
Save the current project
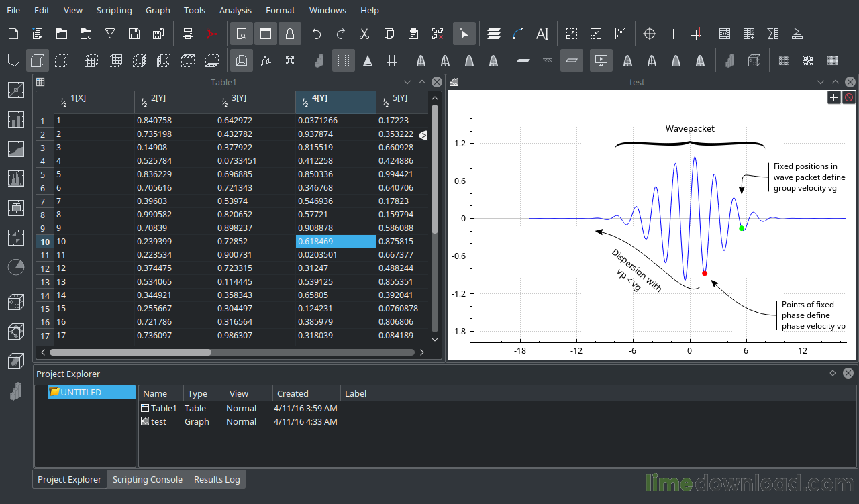pyautogui.click(x=134, y=34)
